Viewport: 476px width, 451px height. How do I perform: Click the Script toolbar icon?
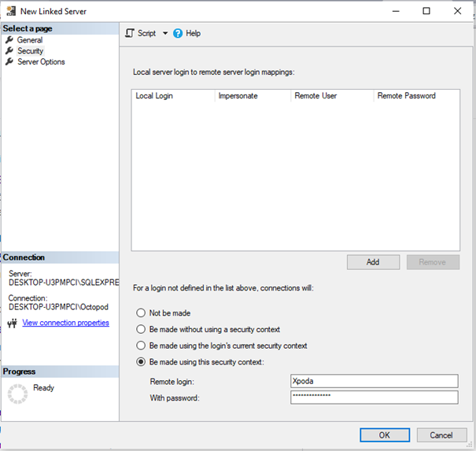pos(130,33)
